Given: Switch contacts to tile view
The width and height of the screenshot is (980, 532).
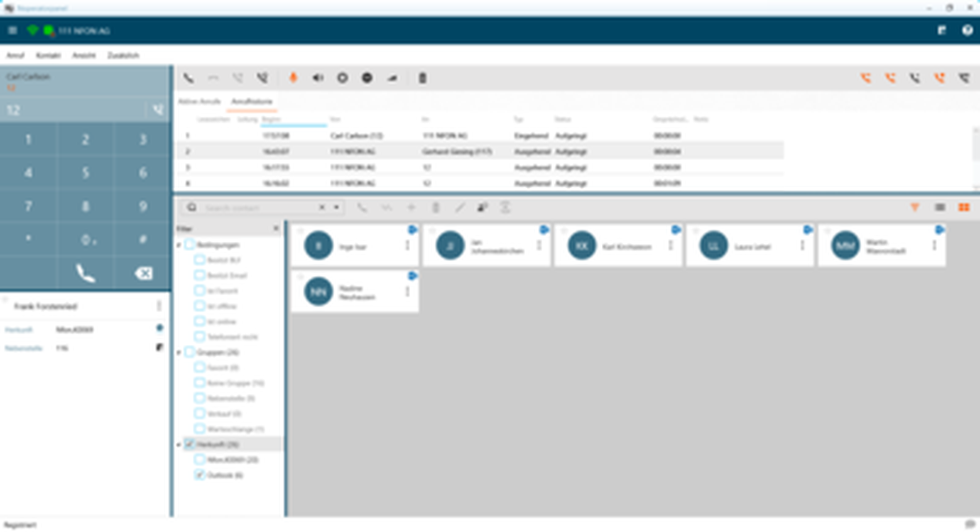Looking at the screenshot, I should pyautogui.click(x=964, y=207).
